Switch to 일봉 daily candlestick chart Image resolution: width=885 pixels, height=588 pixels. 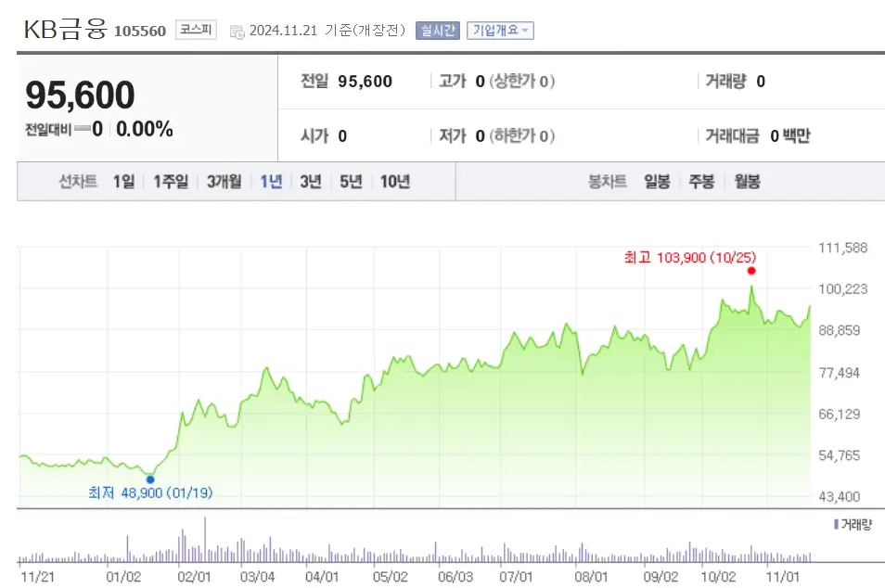pyautogui.click(x=658, y=182)
